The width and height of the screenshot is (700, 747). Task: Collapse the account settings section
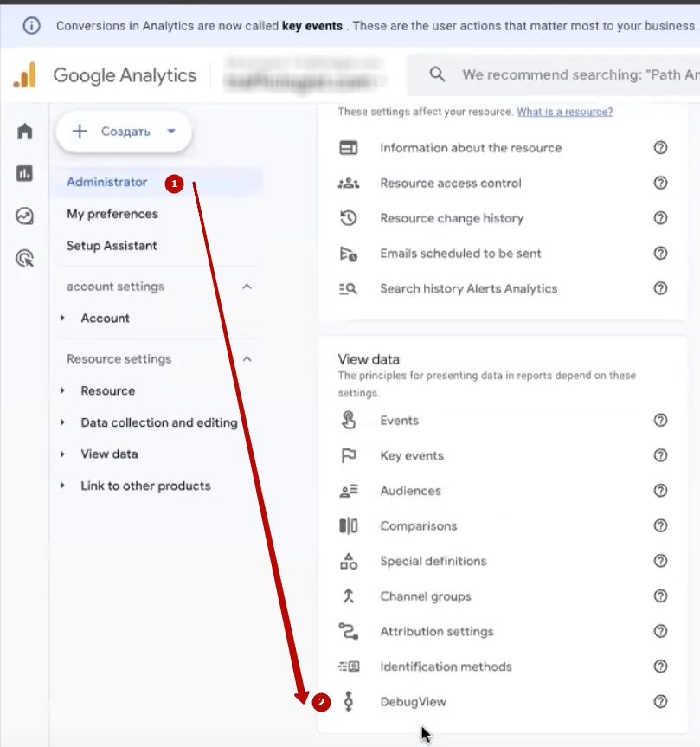click(x=247, y=287)
